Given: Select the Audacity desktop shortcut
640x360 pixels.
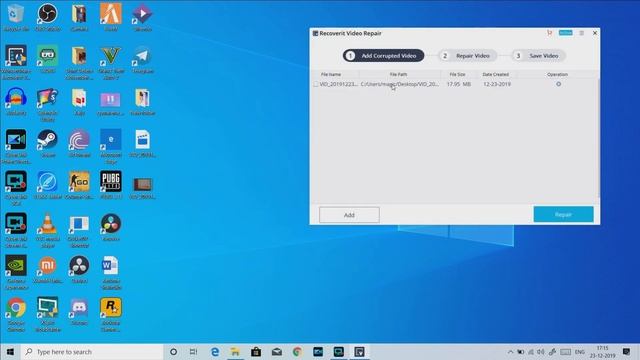Looking at the screenshot, I should tap(16, 102).
